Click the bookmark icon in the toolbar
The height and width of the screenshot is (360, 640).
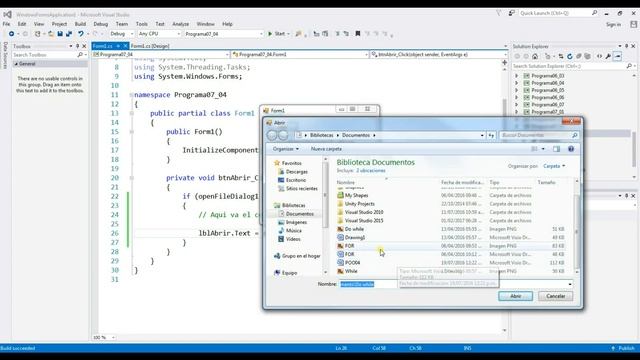click(358, 34)
